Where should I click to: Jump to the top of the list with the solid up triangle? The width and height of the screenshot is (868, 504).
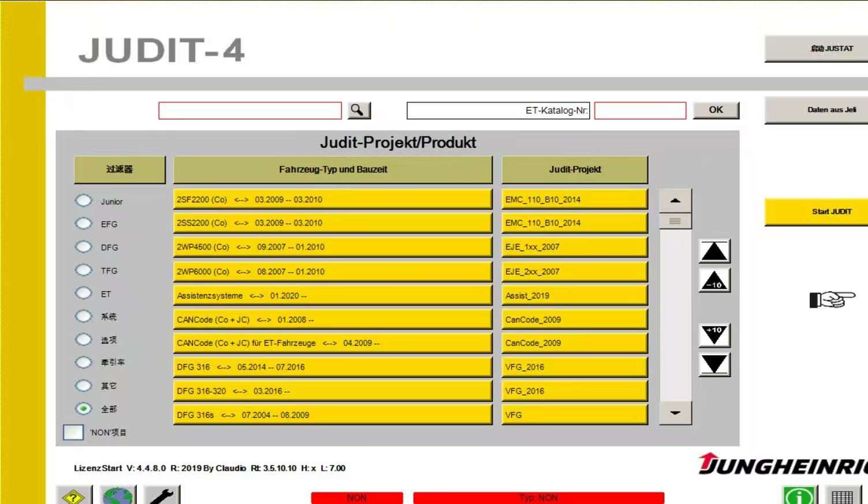tap(714, 251)
